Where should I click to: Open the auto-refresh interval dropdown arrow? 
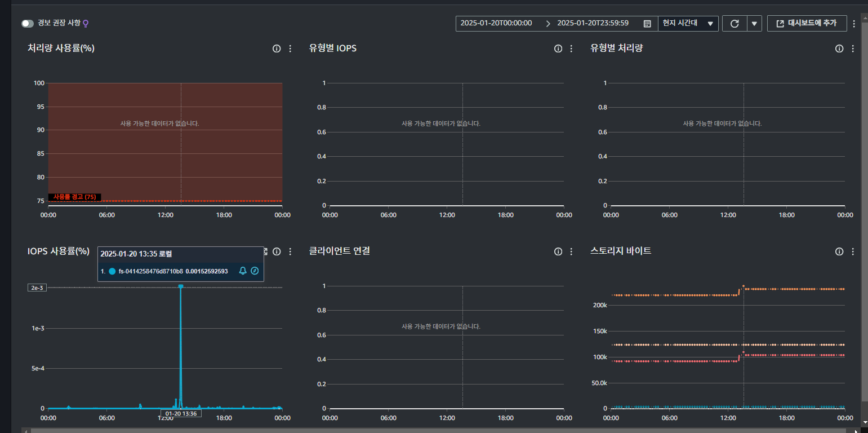(755, 24)
